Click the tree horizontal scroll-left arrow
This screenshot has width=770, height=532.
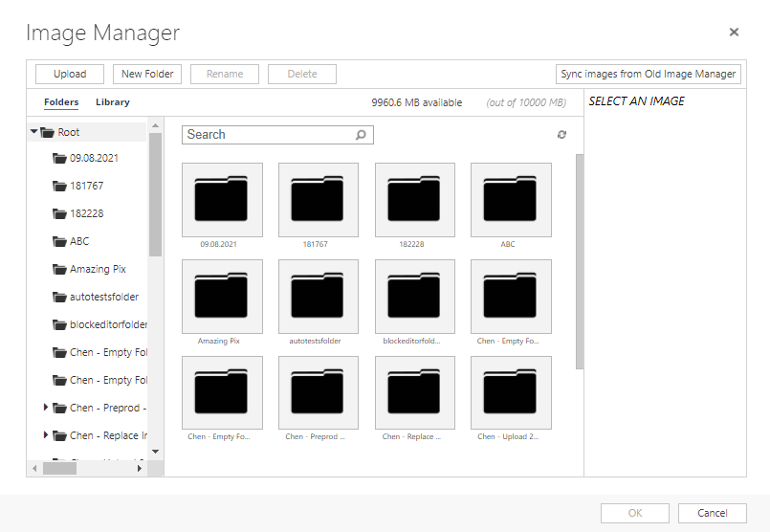click(34, 469)
